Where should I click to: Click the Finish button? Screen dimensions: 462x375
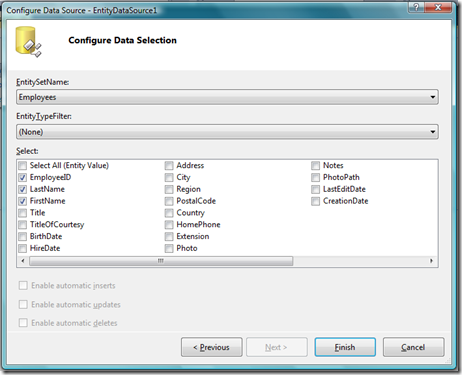(345, 347)
